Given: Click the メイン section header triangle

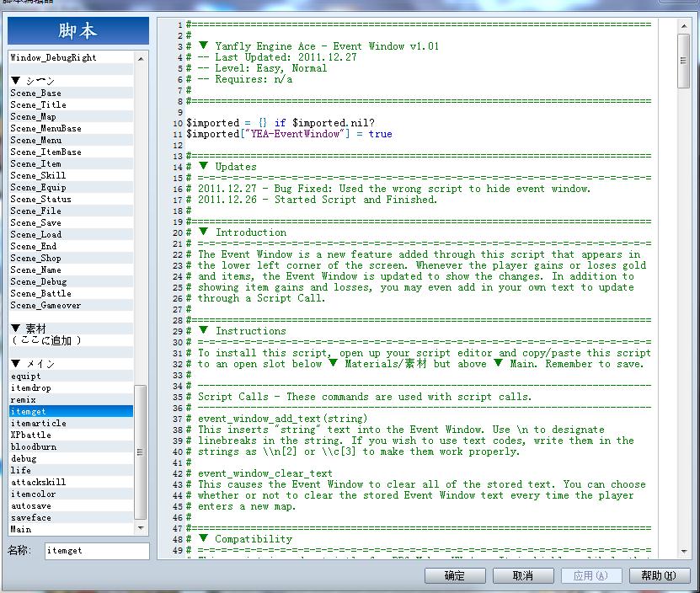Looking at the screenshot, I should 16,364.
